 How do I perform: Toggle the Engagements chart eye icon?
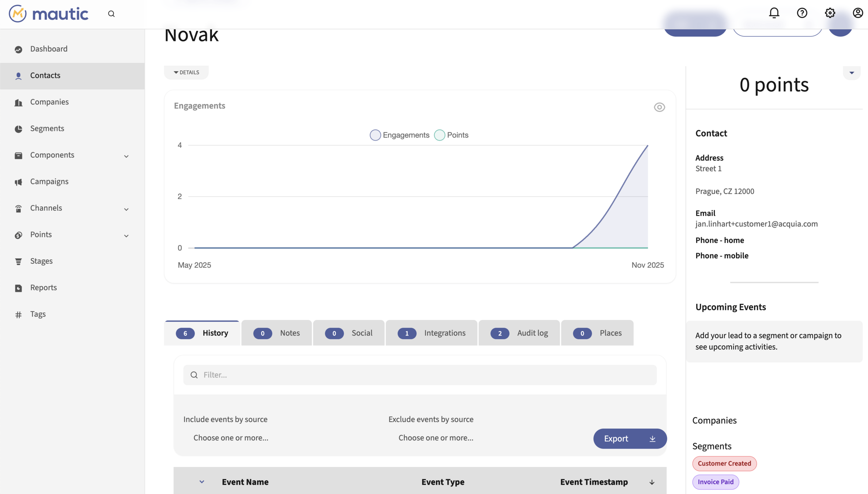tap(659, 107)
